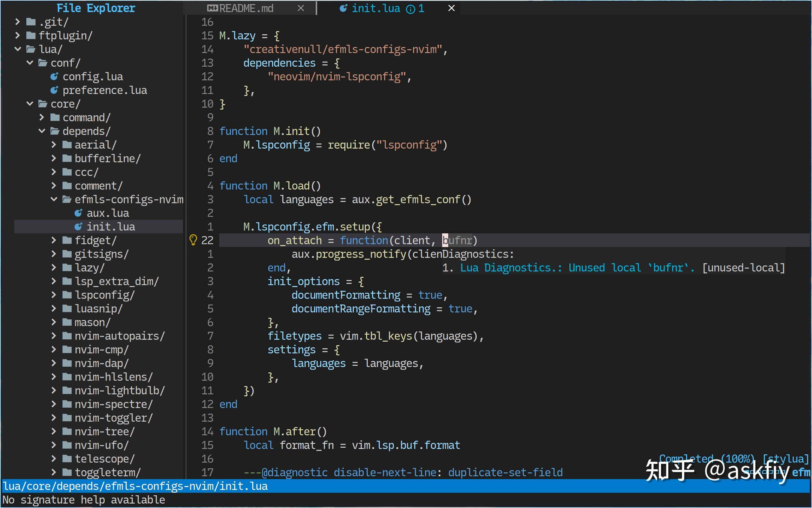
Task: Click the Lua icon beside aux.lua
Action: 78,213
